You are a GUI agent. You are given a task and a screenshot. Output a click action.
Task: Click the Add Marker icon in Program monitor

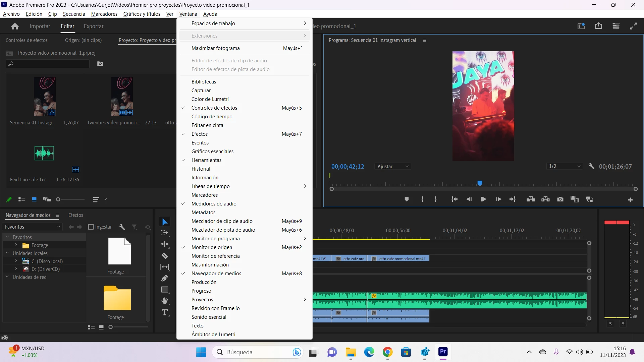tap(407, 199)
